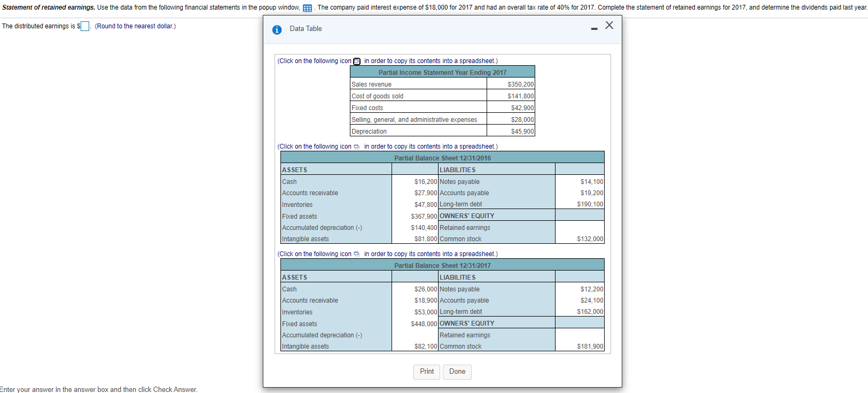868x393 pixels.
Task: Select 2016 Common stock value $132,000
Action: tap(590, 239)
